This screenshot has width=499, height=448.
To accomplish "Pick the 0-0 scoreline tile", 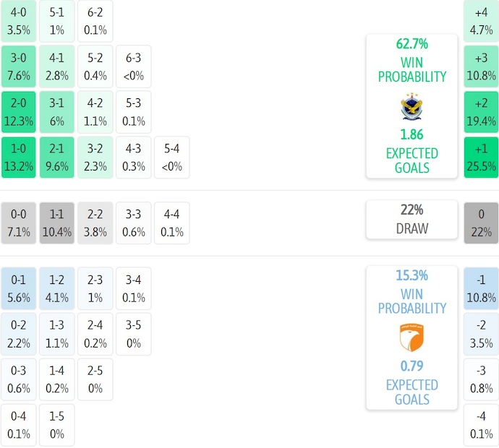I will 19,223.
